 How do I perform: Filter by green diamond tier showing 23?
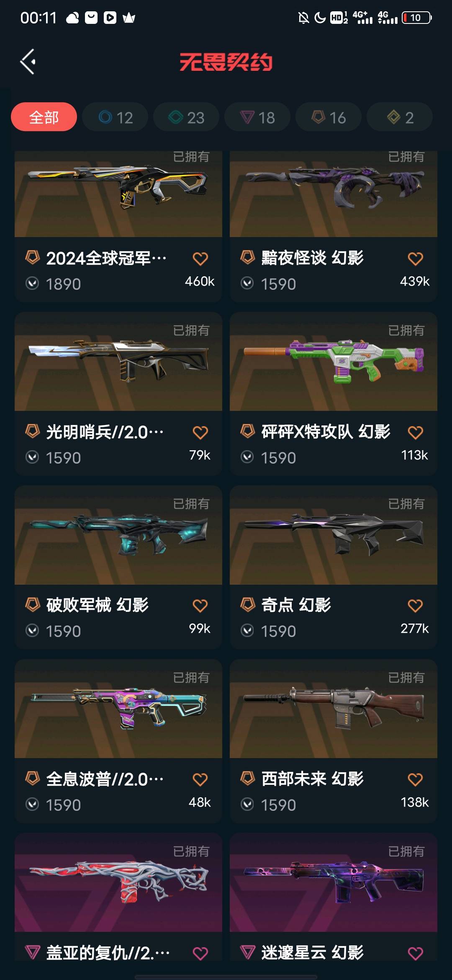186,117
